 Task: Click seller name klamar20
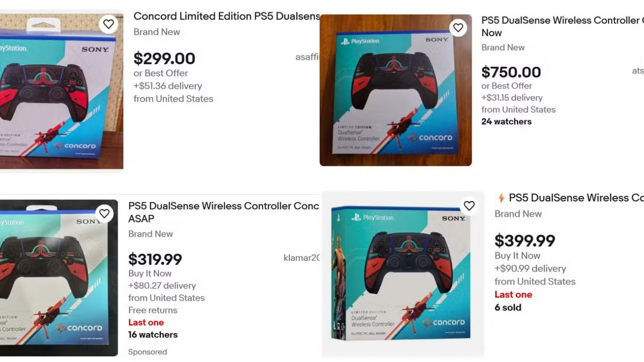coord(302,257)
